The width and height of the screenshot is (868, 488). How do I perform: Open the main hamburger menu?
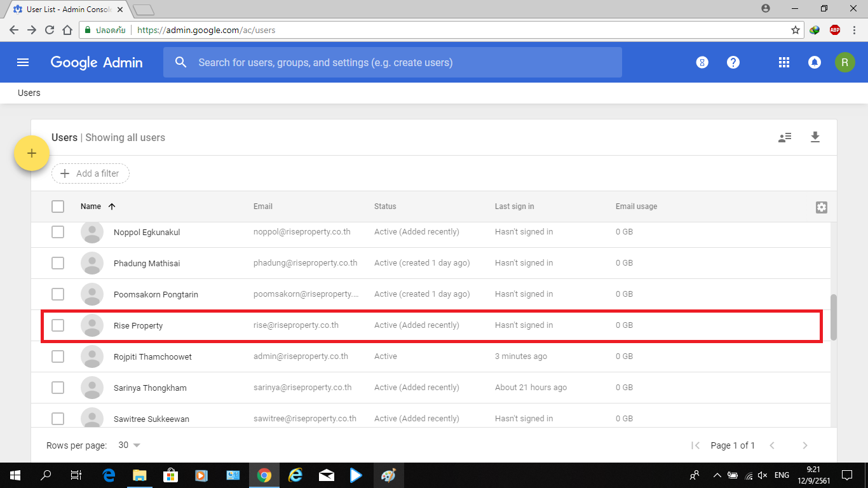pyautogui.click(x=23, y=62)
